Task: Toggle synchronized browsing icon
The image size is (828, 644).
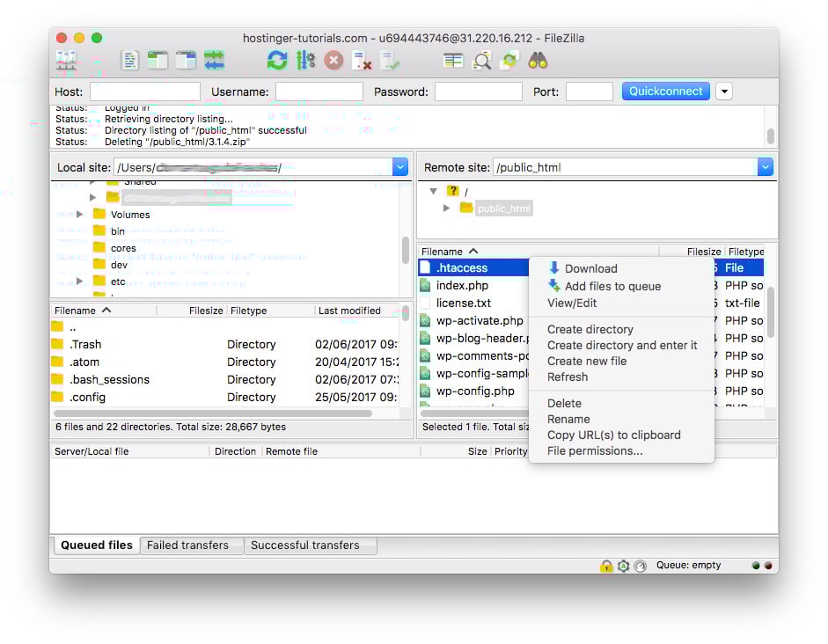Action: coord(509,61)
